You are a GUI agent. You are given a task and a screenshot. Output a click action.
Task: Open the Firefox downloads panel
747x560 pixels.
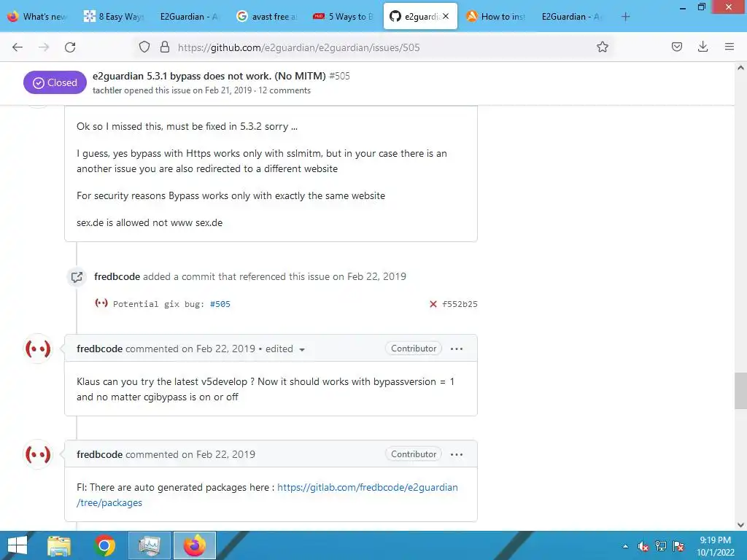[703, 47]
